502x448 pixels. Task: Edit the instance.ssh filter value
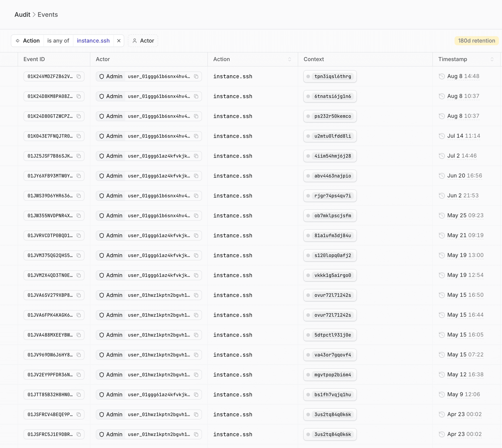point(93,41)
